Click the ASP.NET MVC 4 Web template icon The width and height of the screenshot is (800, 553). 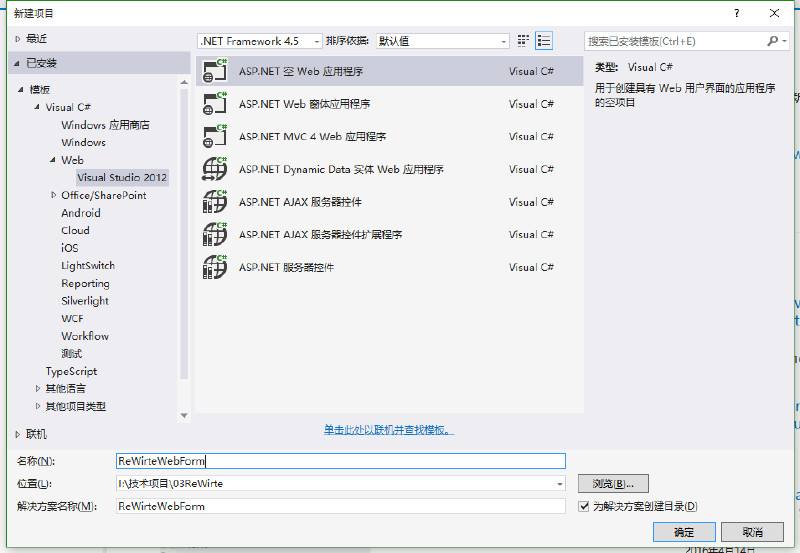click(x=215, y=136)
